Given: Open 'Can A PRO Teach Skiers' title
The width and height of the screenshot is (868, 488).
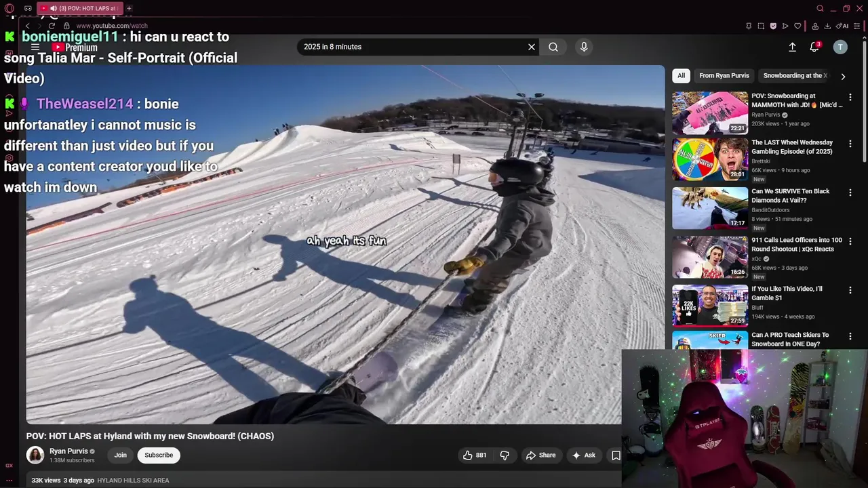Looking at the screenshot, I should (790, 340).
